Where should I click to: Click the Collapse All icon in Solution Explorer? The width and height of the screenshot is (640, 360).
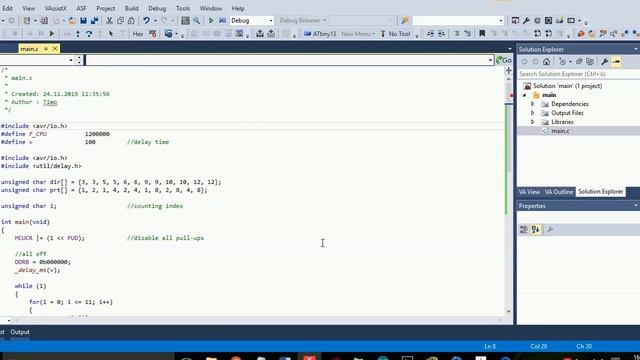tap(579, 62)
